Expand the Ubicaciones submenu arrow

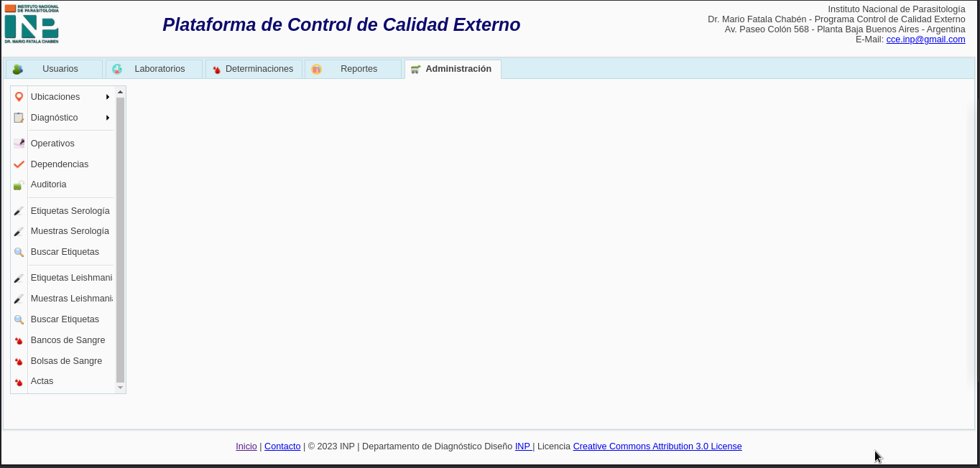click(108, 97)
